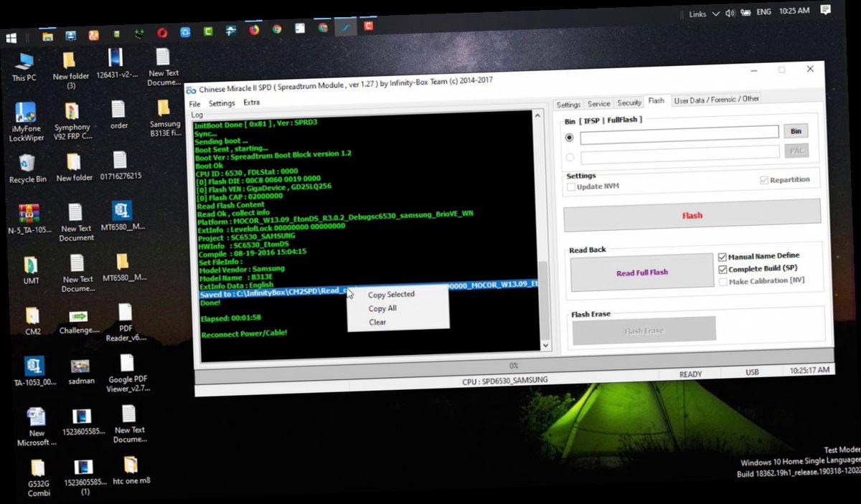Open G532G Combi folder on desktop

pyautogui.click(x=40, y=477)
